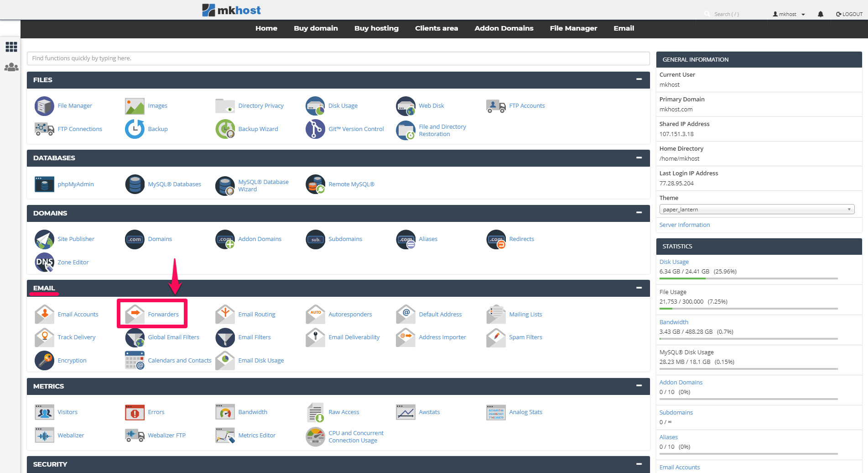Open Subdomains statistics link
This screenshot has height=473, width=868.
[x=676, y=413]
